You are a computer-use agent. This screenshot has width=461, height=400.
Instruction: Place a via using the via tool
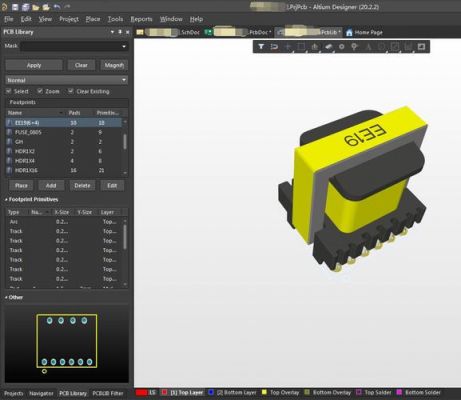tap(355, 47)
